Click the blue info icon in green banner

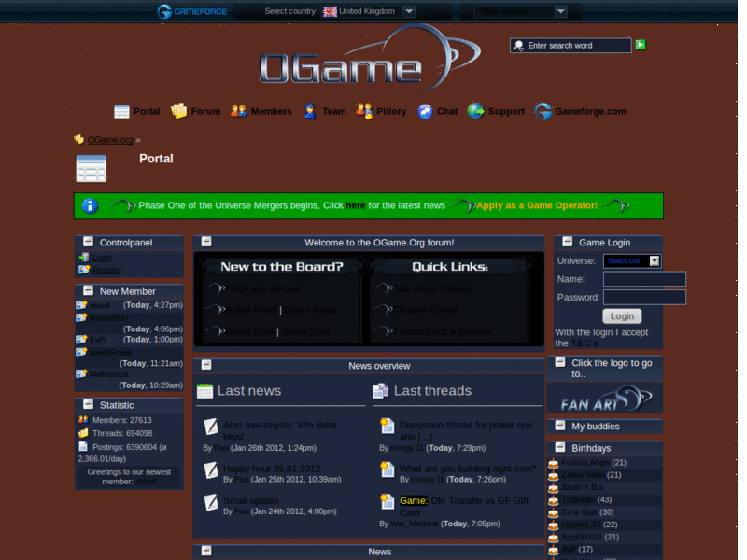pos(90,205)
